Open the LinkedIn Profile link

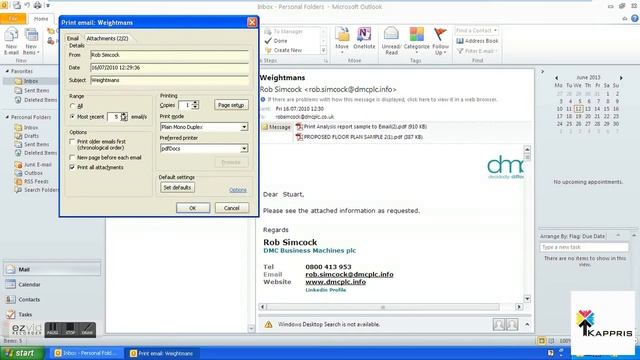(326, 290)
